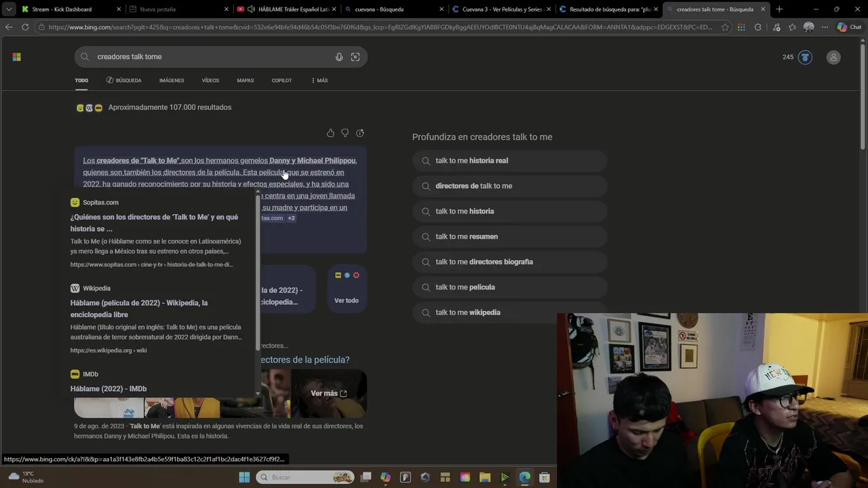Click the visual search camera icon
This screenshot has height=488, width=868.
click(x=355, y=57)
